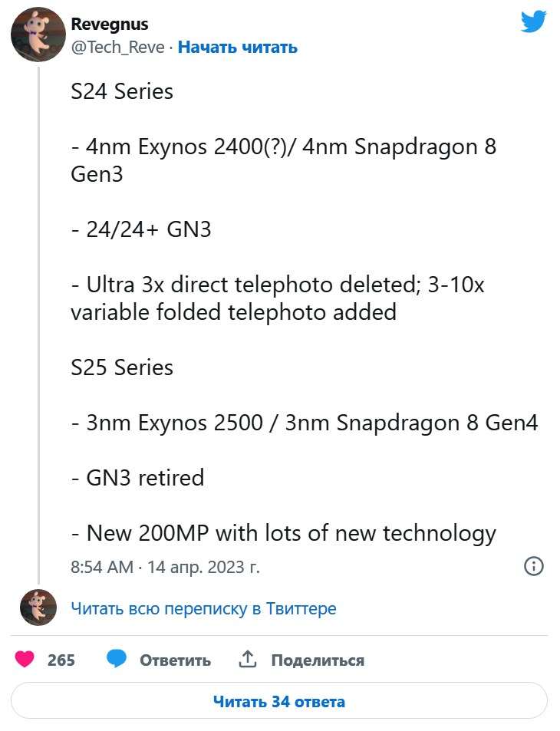Viewport: 560px width, 731px height.
Task: Click the "GN3 retired" text line
Action: click(138, 478)
